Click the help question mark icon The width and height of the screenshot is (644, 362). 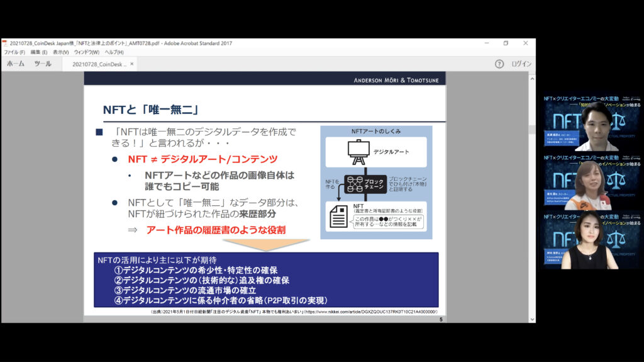pyautogui.click(x=499, y=64)
